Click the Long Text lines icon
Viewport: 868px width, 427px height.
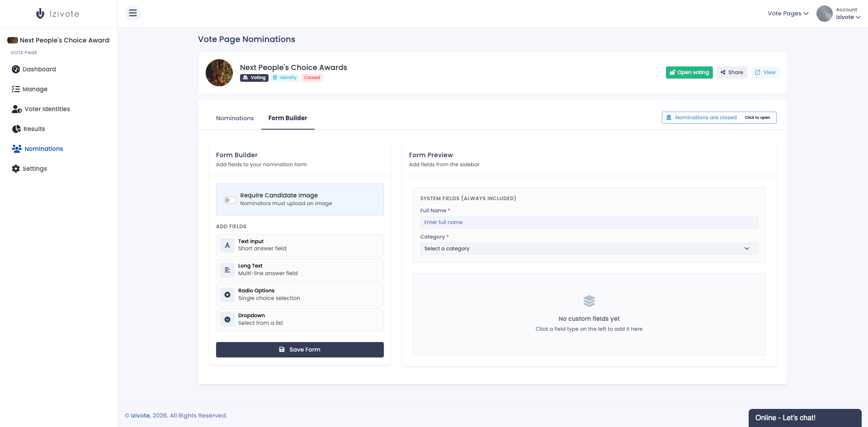227,270
